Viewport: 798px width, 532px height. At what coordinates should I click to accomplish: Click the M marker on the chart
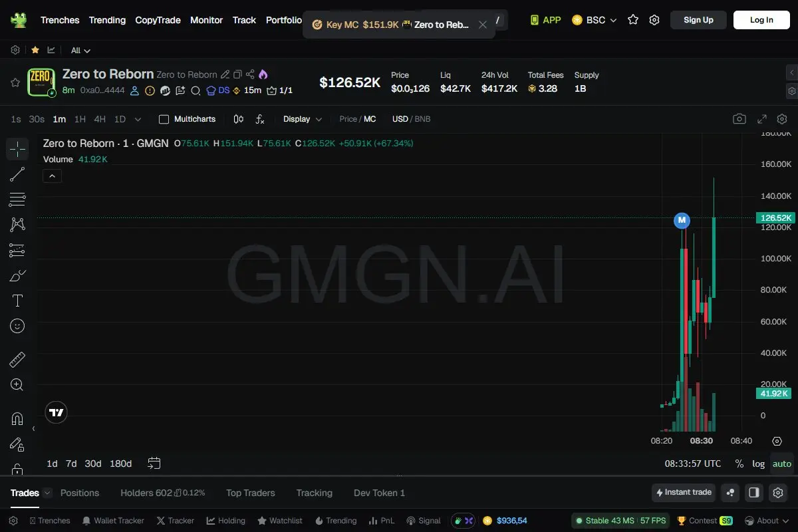tap(682, 220)
